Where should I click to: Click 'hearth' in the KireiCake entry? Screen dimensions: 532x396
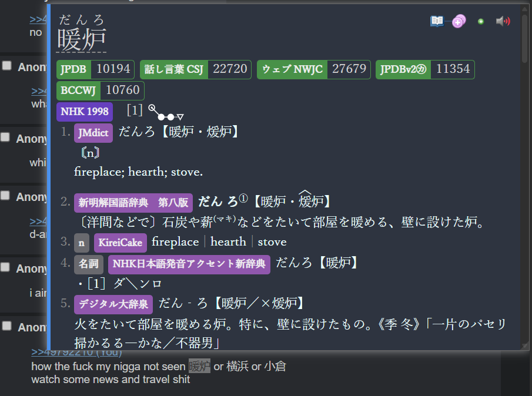click(x=228, y=242)
